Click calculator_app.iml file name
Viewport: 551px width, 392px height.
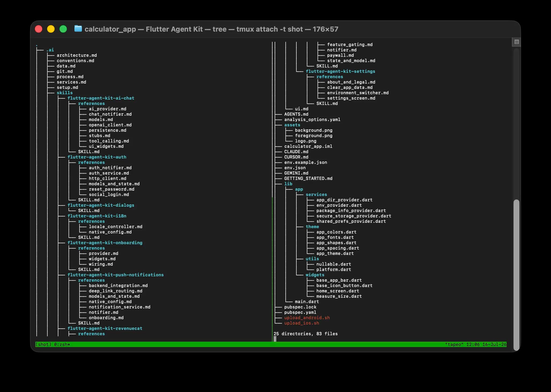[308, 146]
